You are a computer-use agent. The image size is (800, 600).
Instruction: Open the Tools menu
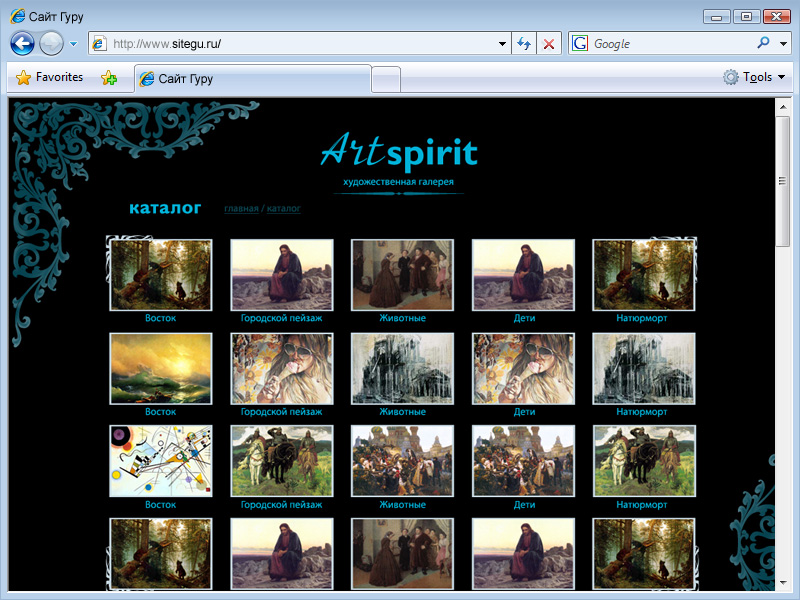click(x=754, y=77)
